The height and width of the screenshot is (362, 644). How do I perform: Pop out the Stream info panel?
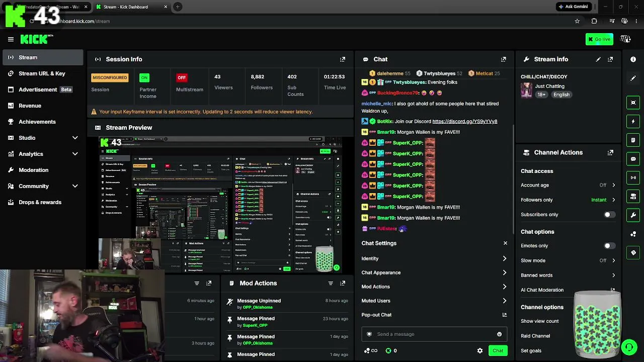click(x=610, y=59)
